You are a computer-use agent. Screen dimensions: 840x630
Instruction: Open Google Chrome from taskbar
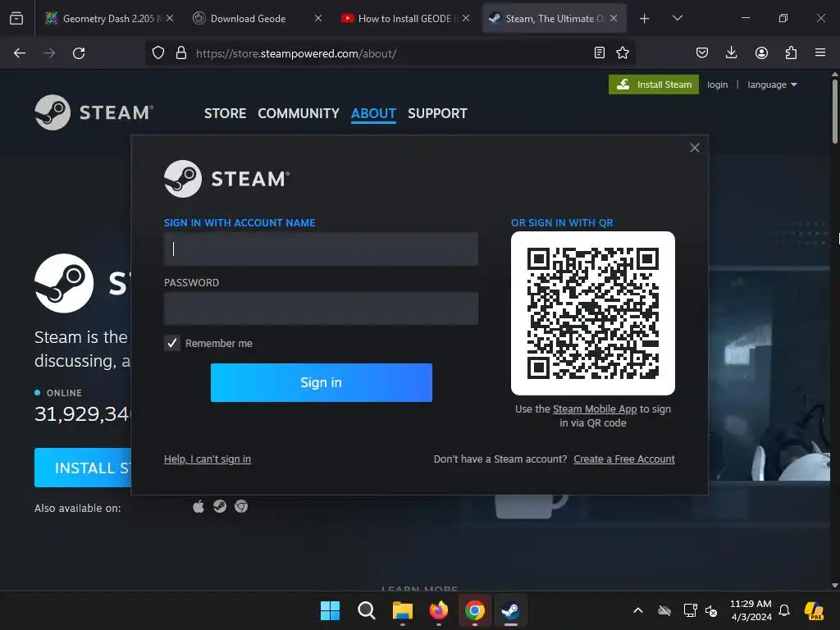point(475,610)
